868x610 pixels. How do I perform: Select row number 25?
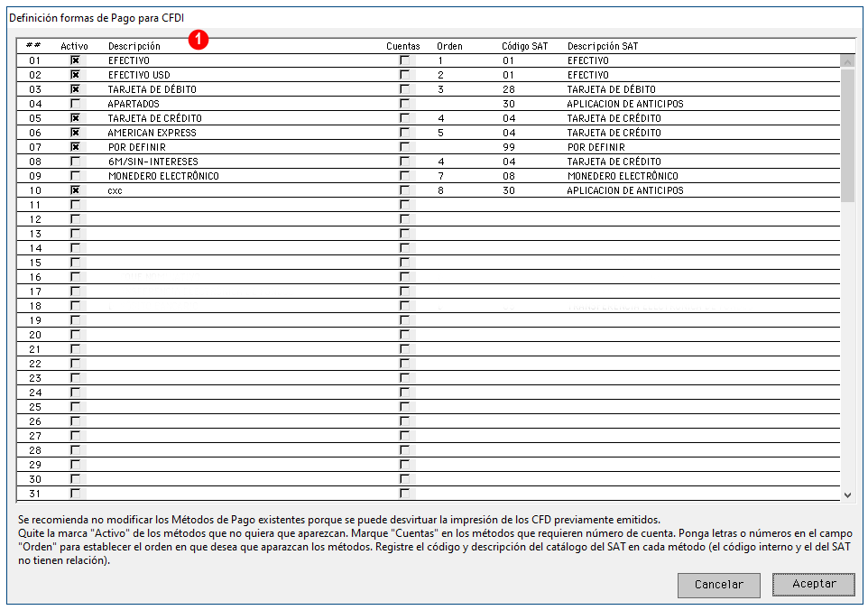[35, 406]
